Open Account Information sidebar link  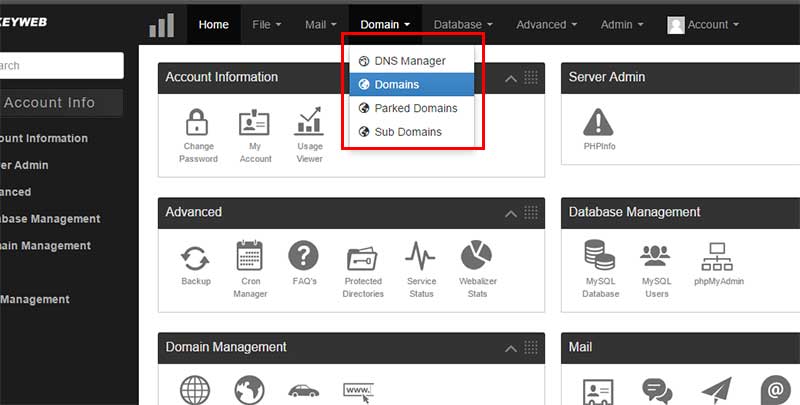(44, 138)
